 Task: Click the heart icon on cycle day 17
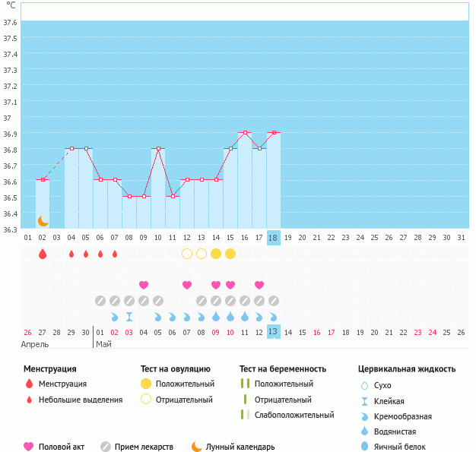pos(259,285)
